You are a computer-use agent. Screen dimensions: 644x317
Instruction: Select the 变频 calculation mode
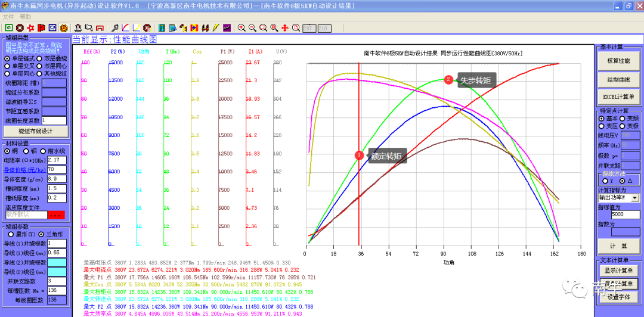tap(628, 118)
